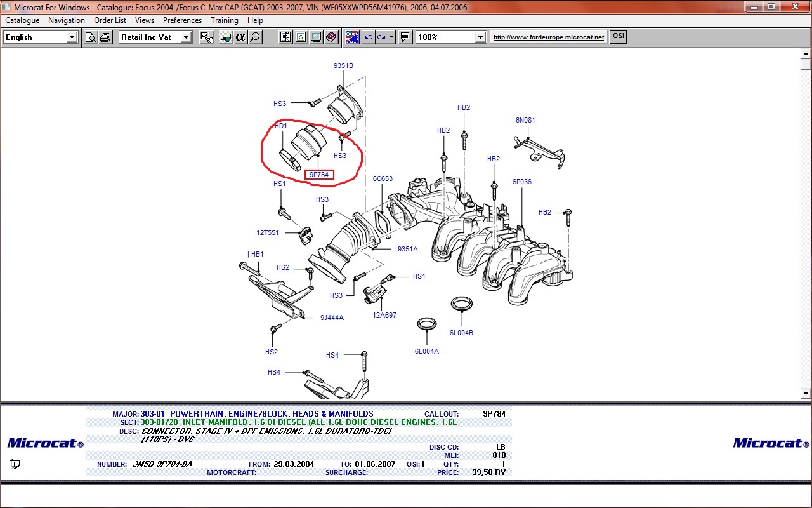Click the purple book icon
This screenshot has height=508, width=812.
coord(331,37)
